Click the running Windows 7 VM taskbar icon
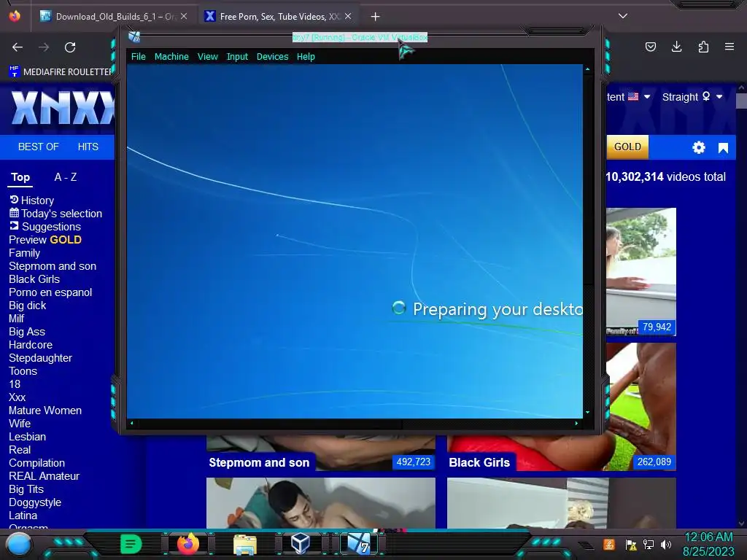 coord(359,544)
